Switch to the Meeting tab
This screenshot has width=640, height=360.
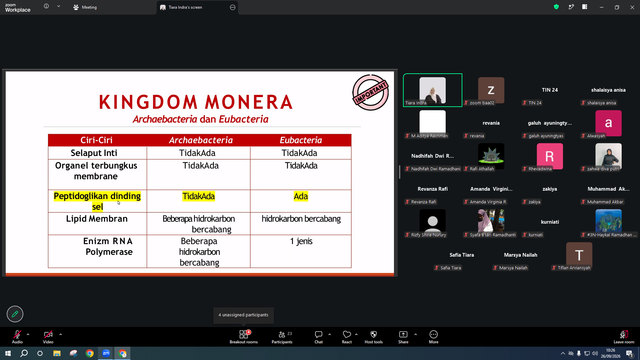(x=85, y=7)
